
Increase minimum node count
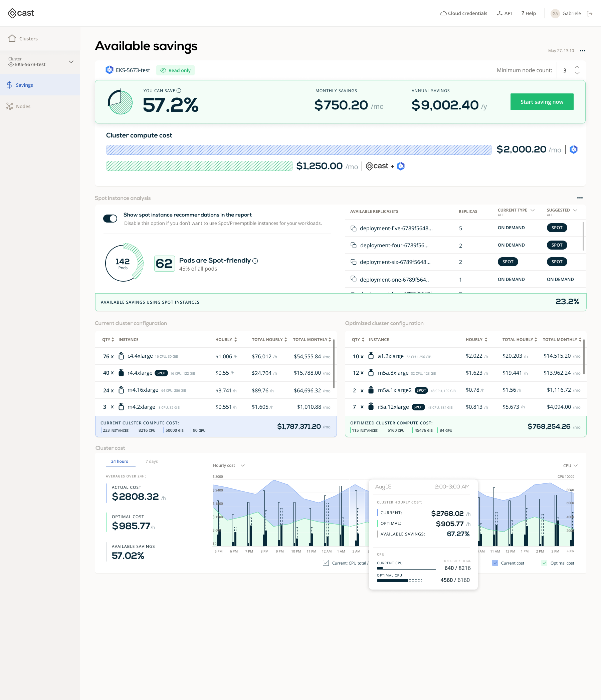[x=577, y=67]
